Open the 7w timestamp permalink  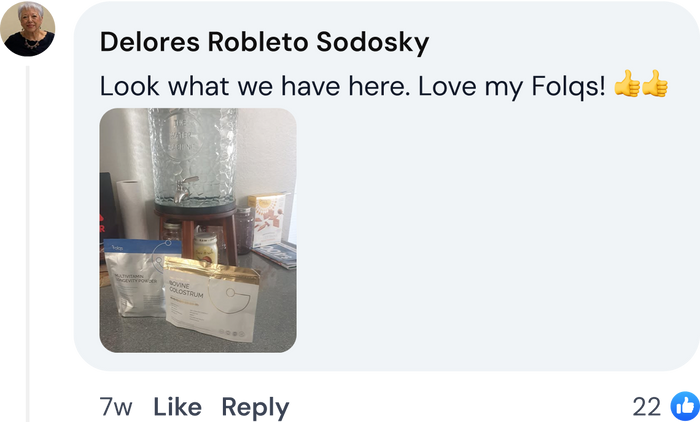(116, 407)
